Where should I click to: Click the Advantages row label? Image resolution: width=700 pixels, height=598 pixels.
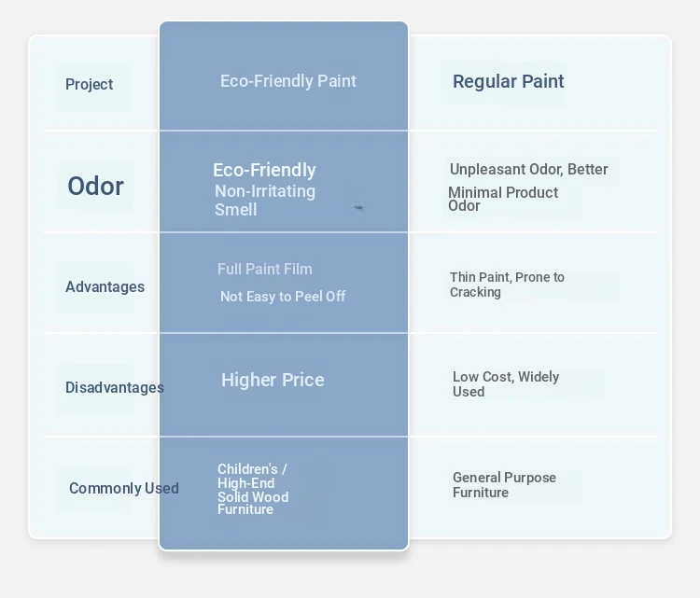click(105, 286)
